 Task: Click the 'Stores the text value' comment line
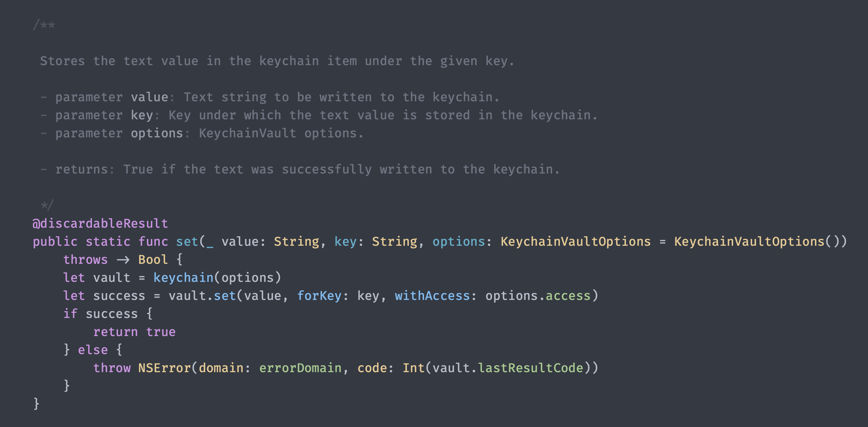[x=277, y=61]
